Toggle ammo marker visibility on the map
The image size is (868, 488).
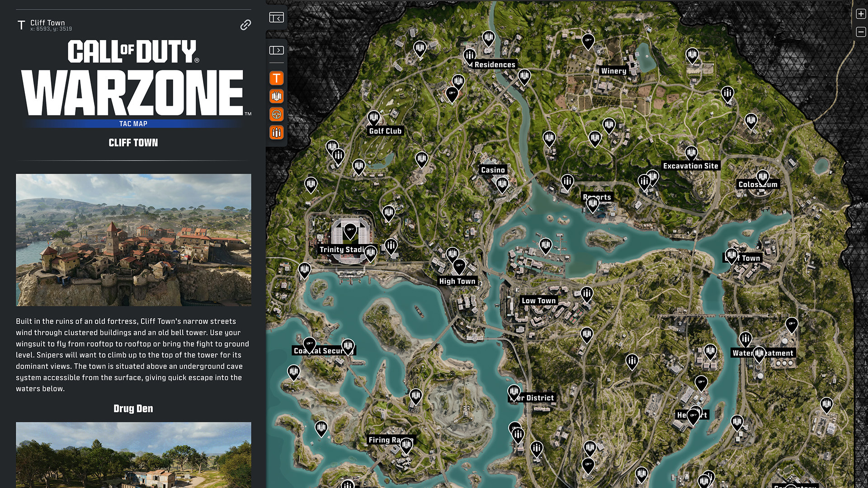[276, 132]
